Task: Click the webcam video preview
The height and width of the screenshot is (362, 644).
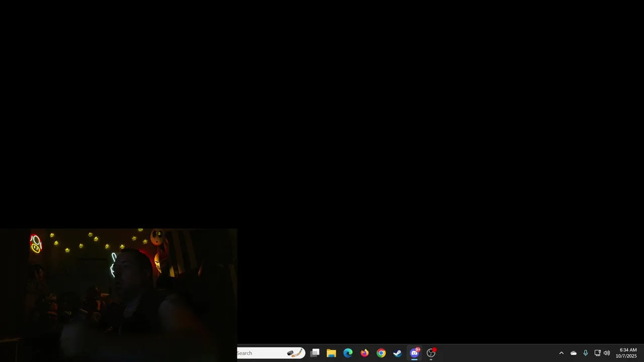Action: point(119,295)
